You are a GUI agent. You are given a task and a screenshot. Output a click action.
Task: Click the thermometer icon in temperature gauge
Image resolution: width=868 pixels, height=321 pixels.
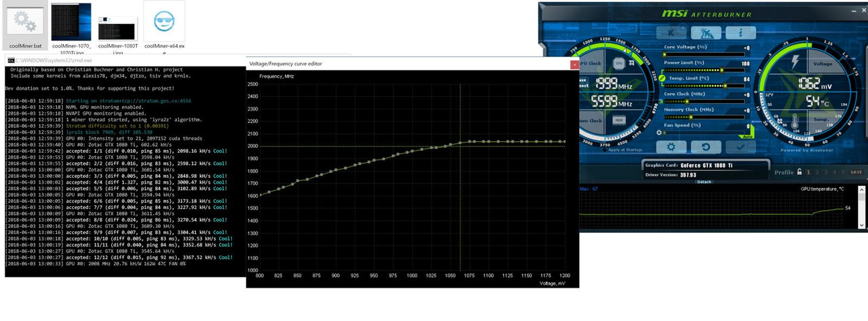click(x=794, y=121)
